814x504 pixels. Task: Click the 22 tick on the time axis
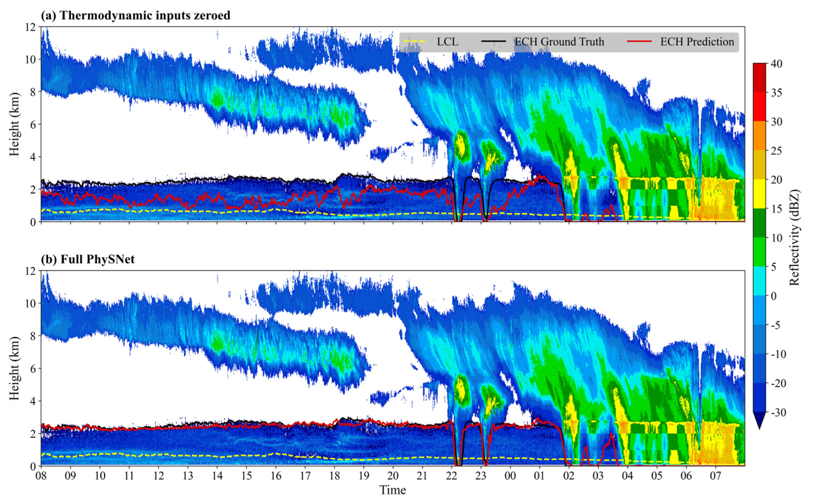pyautogui.click(x=451, y=475)
